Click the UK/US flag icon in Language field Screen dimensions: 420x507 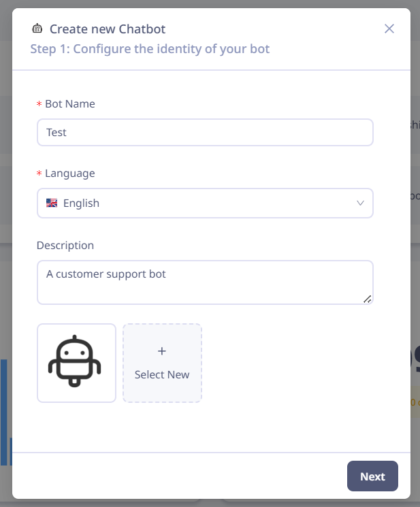pos(52,203)
